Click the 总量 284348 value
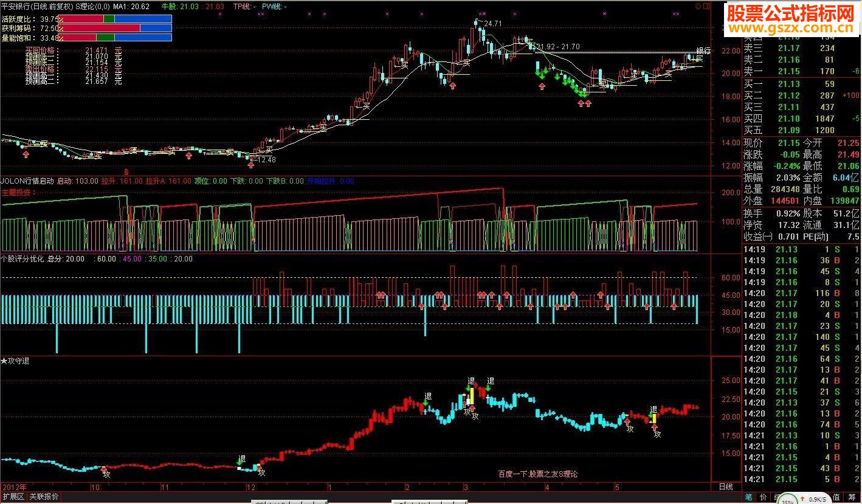 [784, 189]
